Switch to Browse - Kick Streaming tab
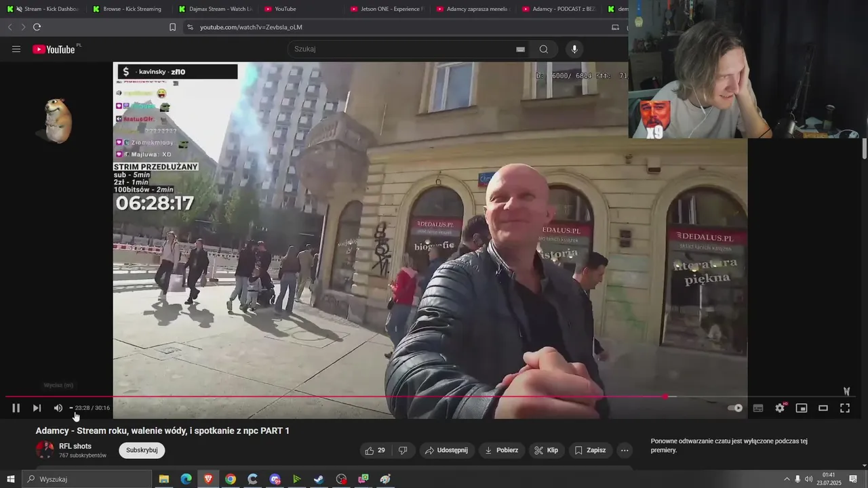 pyautogui.click(x=129, y=9)
